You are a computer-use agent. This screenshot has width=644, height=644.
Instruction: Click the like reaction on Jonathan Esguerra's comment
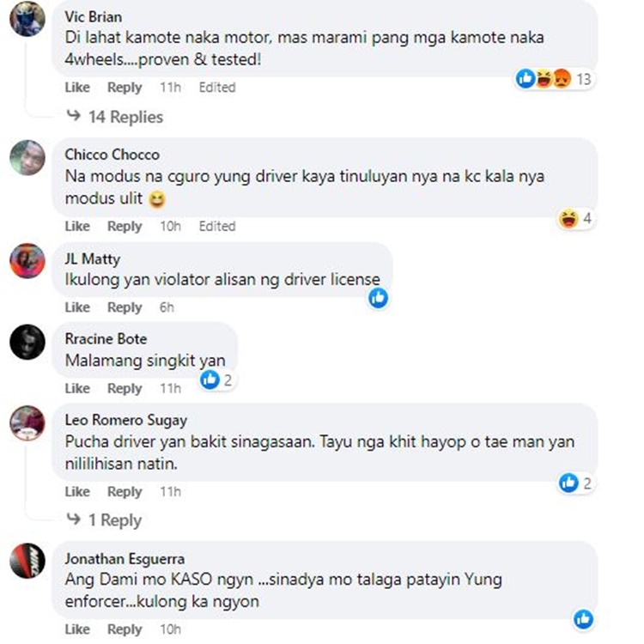[x=584, y=619]
